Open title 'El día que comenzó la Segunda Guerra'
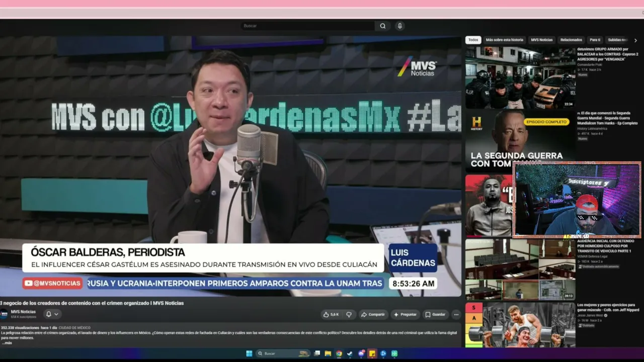This screenshot has height=362, width=644. (607, 118)
